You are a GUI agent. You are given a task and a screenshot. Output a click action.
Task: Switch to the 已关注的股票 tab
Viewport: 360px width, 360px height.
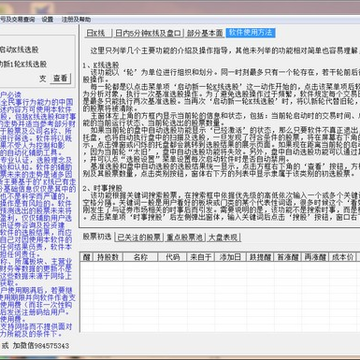click(138, 237)
